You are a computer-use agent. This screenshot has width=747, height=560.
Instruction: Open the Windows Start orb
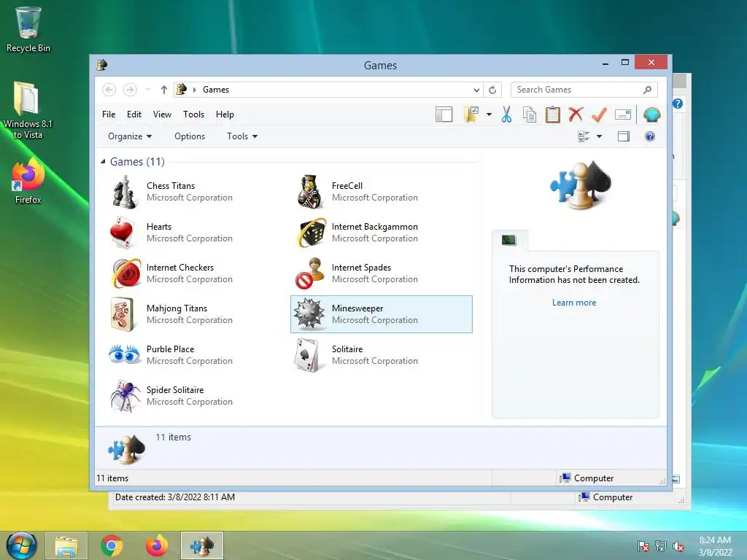(x=21, y=545)
